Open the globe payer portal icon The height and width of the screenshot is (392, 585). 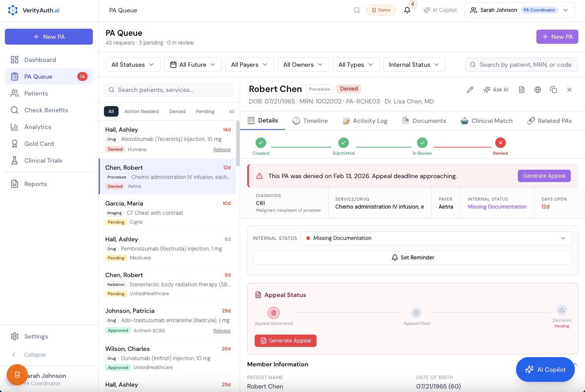click(x=538, y=90)
